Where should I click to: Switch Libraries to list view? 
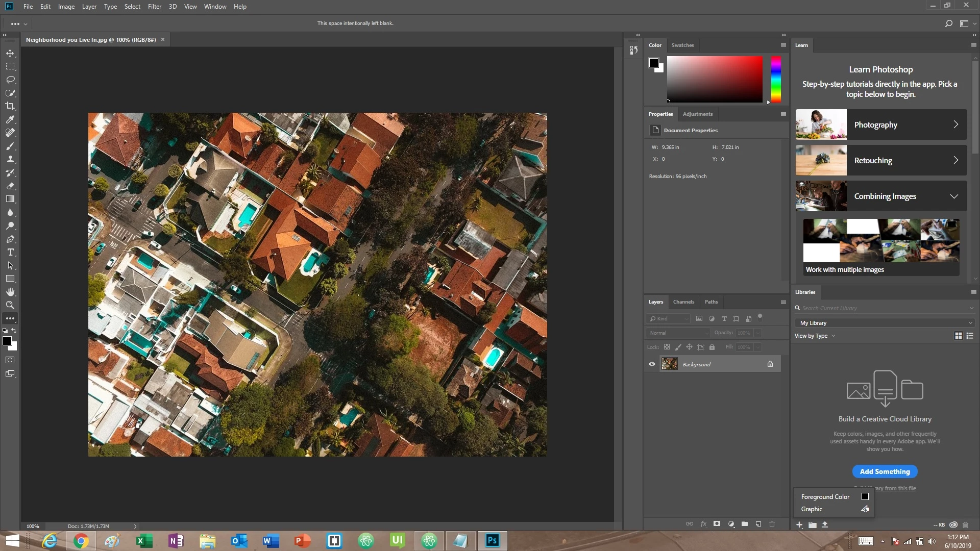[970, 336]
